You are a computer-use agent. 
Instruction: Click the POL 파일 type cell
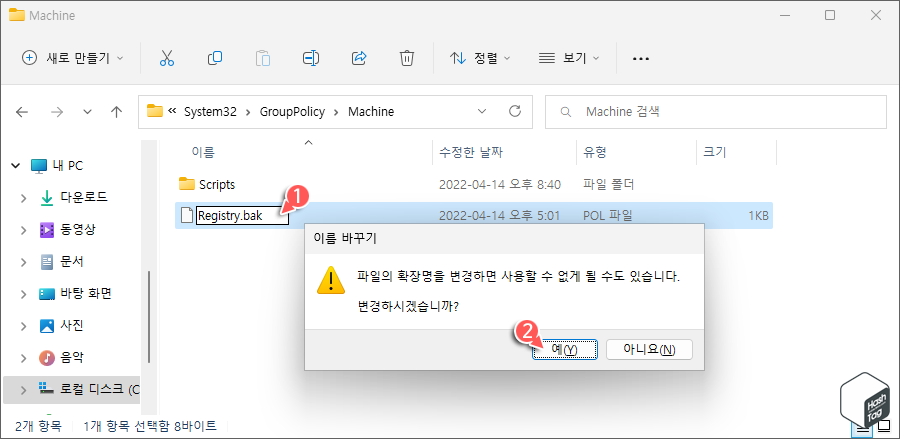607,216
